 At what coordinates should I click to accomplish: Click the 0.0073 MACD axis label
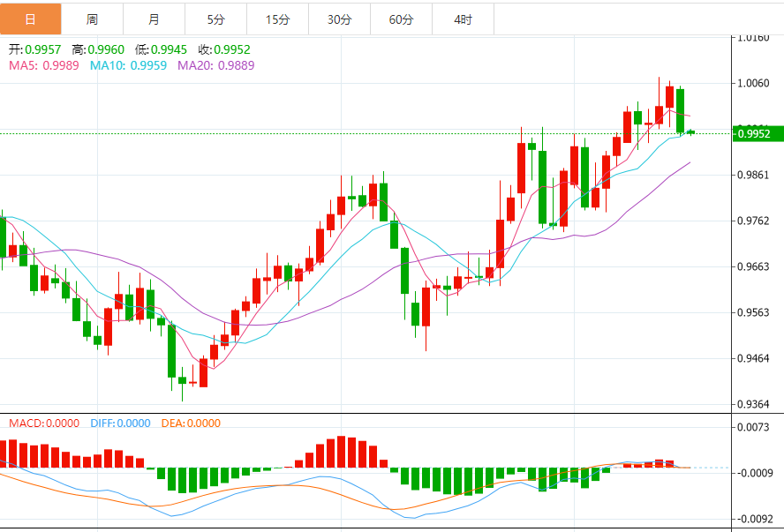tap(753, 427)
